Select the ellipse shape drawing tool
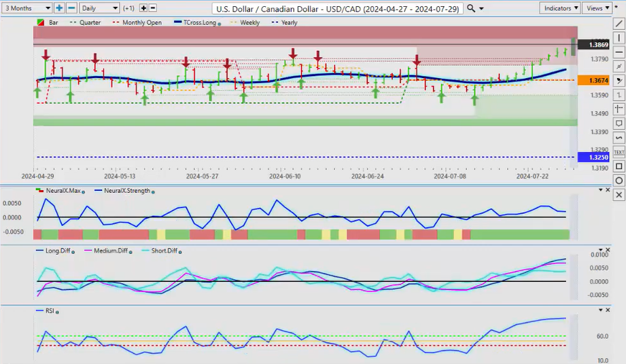Image resolution: width=626 pixels, height=364 pixels. [619, 181]
